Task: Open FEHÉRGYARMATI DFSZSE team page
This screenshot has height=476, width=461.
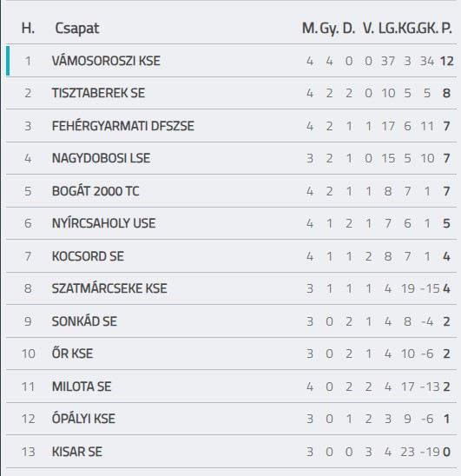Action: pos(123,126)
